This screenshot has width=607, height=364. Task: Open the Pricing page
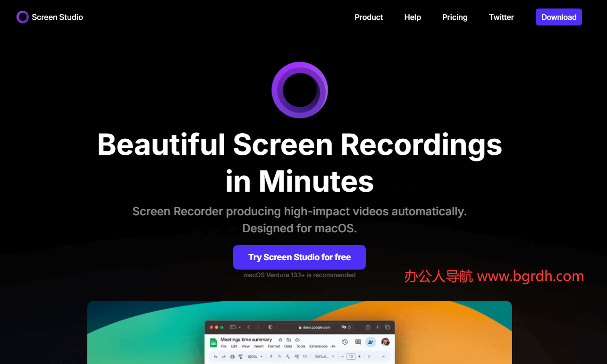(454, 17)
